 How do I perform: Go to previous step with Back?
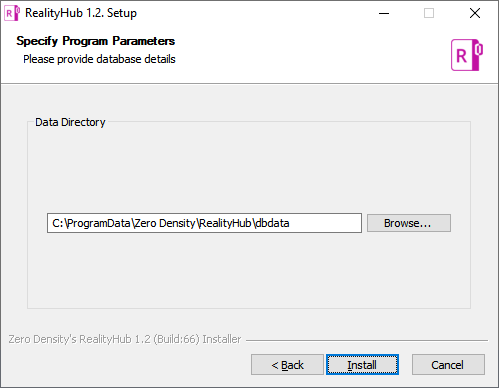tap(287, 365)
